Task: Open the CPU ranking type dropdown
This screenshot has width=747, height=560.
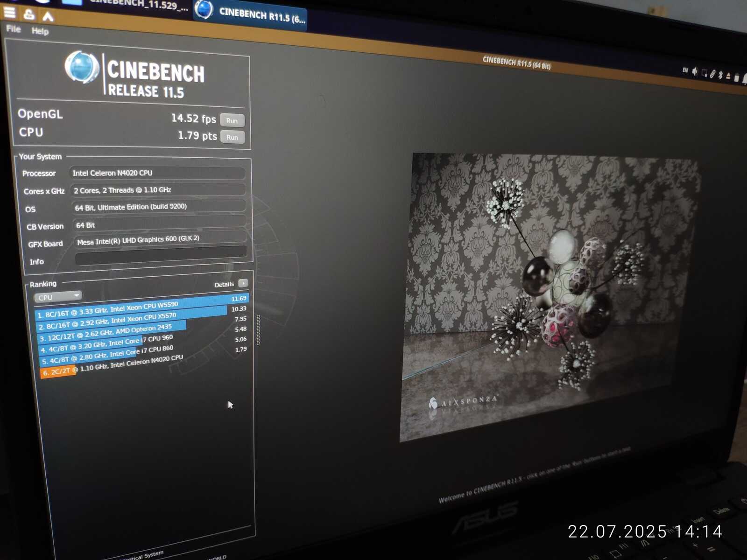Action: pyautogui.click(x=58, y=297)
